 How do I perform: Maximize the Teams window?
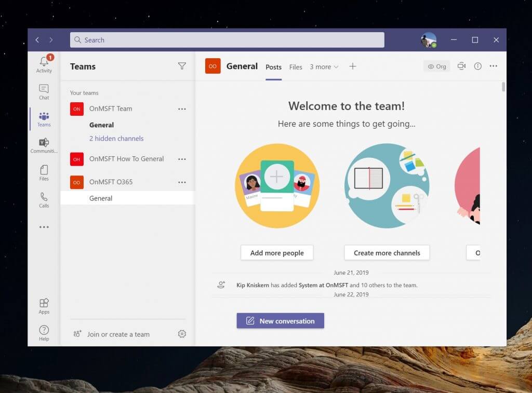(475, 40)
